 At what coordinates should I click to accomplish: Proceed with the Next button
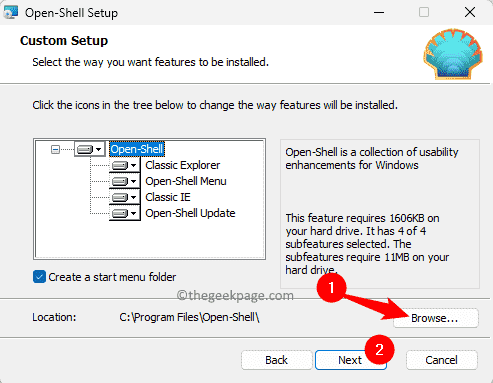pos(351,360)
